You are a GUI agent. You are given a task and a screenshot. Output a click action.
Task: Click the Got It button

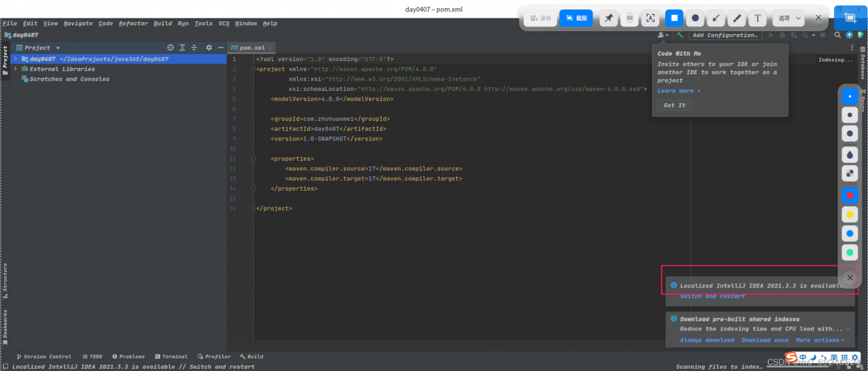pos(674,105)
